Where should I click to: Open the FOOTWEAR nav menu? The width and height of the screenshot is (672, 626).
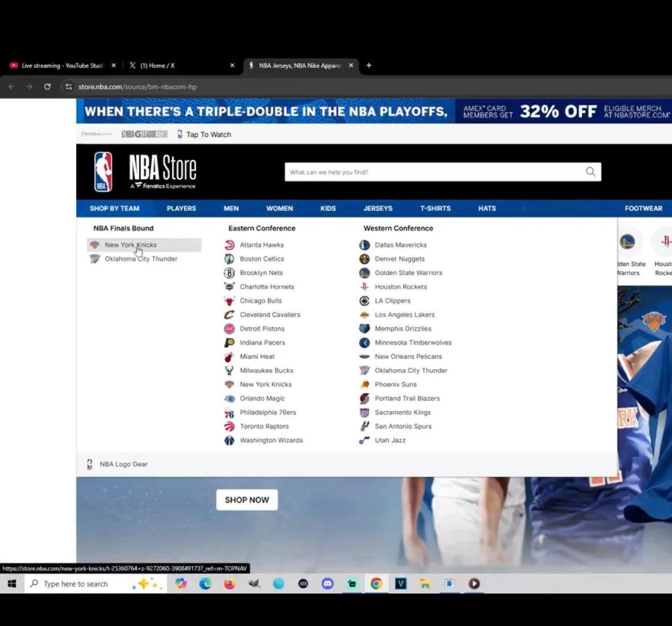644,208
